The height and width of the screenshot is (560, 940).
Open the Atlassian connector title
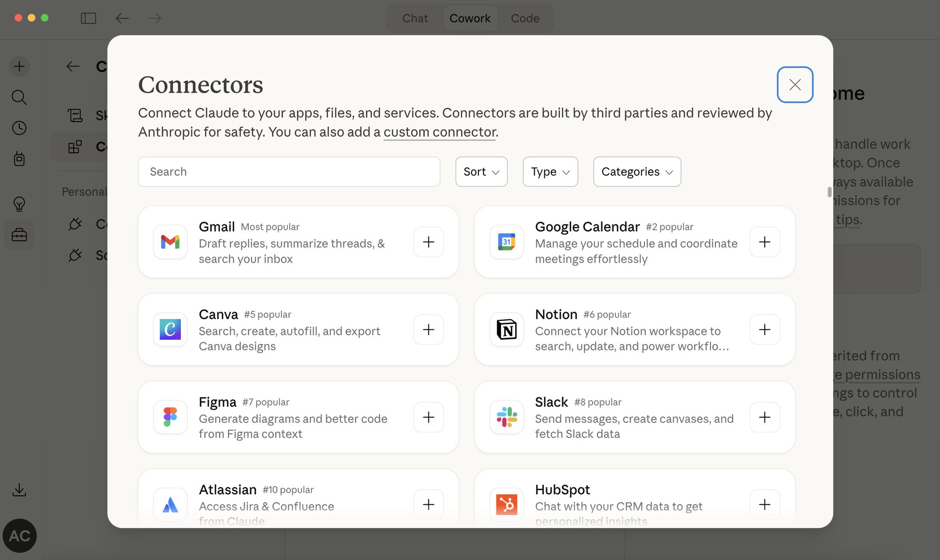[x=228, y=490]
